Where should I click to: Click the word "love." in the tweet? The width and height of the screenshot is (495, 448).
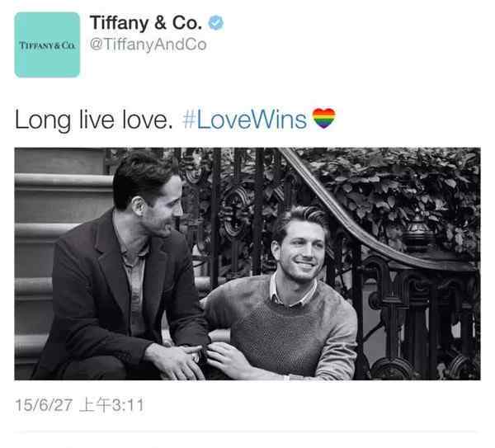148,120
